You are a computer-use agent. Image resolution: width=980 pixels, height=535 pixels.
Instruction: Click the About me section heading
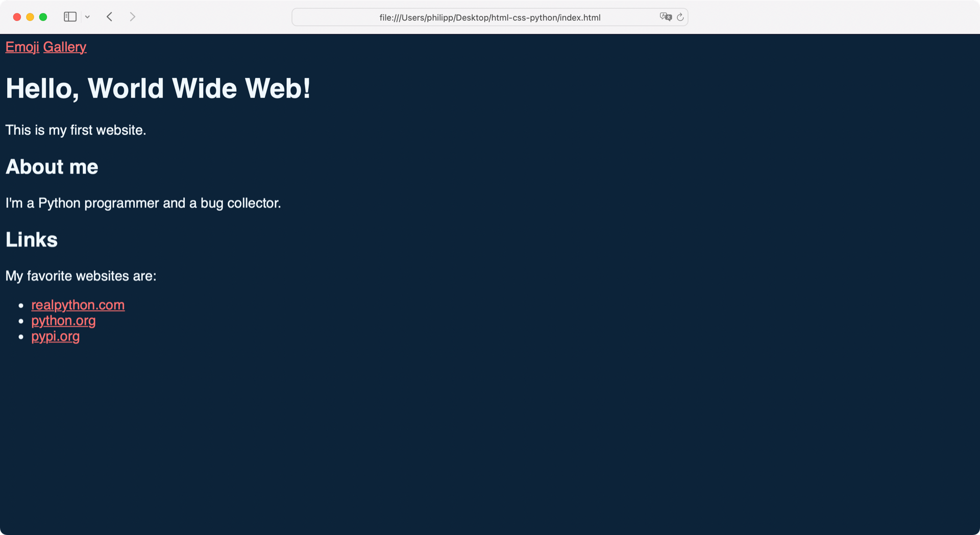coord(52,166)
